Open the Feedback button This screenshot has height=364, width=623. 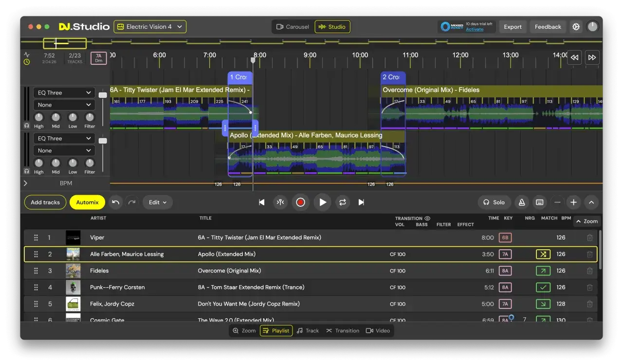click(x=548, y=27)
